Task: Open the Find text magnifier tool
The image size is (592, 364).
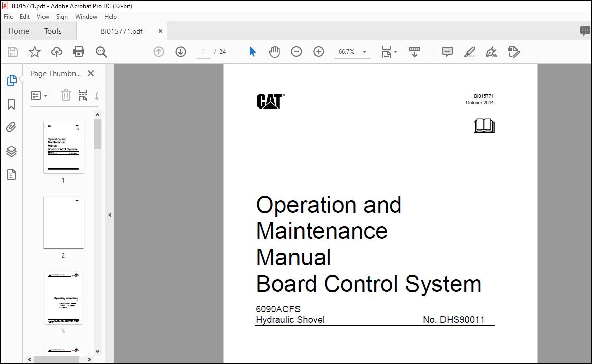Action: [x=101, y=52]
